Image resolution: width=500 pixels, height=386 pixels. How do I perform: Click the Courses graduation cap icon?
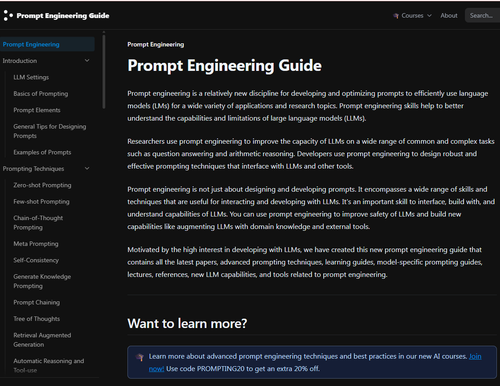click(x=396, y=16)
